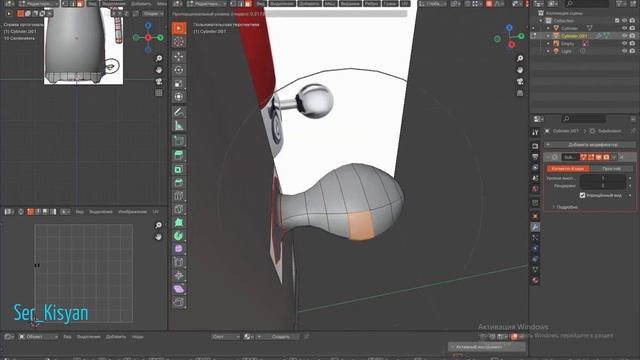Click Добавить модификатор button

coord(590,145)
